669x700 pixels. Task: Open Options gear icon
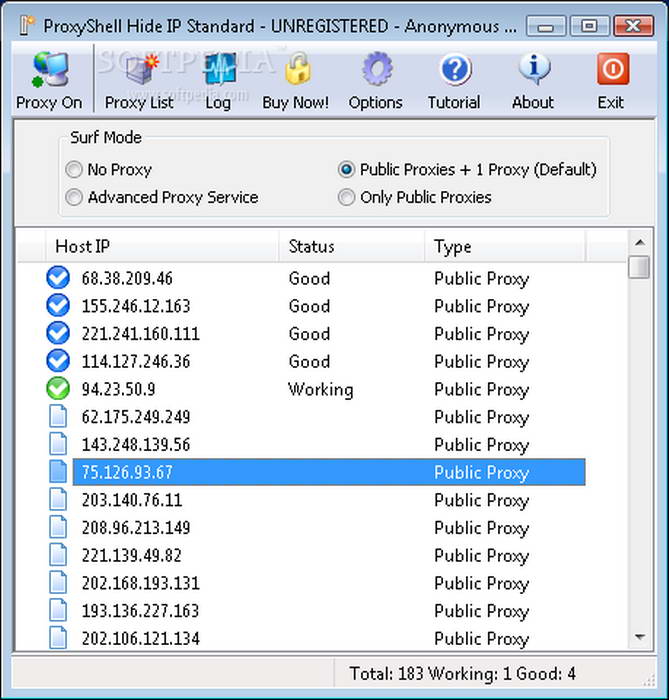[x=377, y=68]
